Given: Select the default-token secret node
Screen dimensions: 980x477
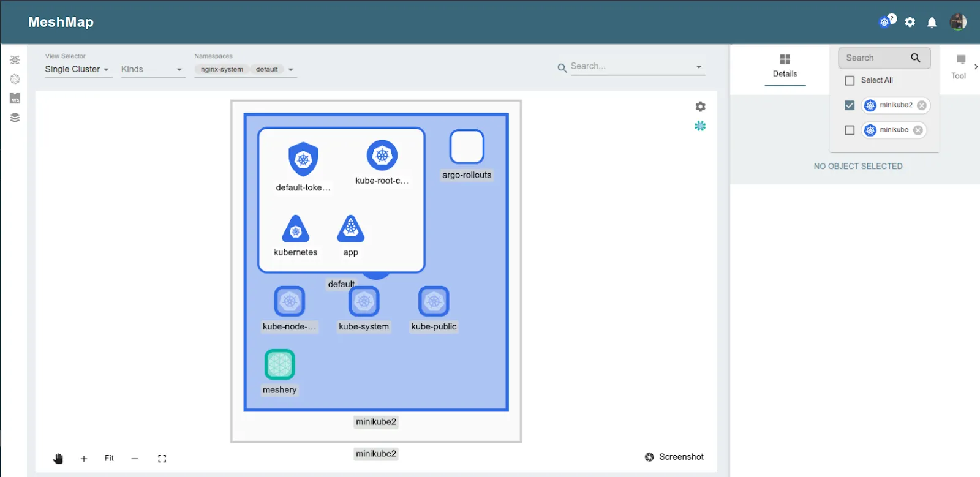Looking at the screenshot, I should click(x=303, y=159).
